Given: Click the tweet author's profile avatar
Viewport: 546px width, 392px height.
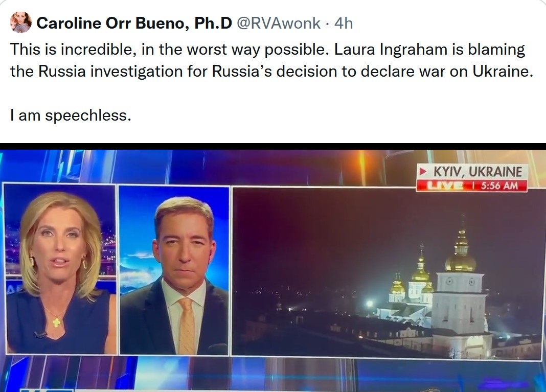Looking at the screenshot, I should pyautogui.click(x=21, y=22).
